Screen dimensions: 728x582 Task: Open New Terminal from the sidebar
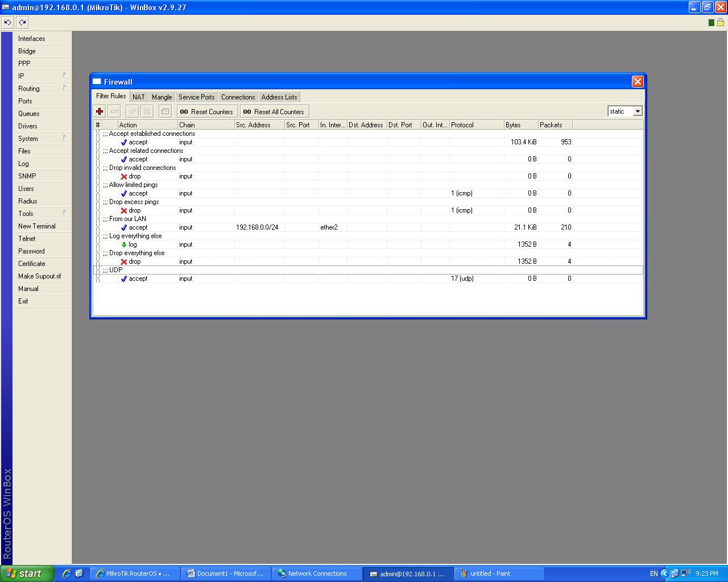tap(43, 226)
